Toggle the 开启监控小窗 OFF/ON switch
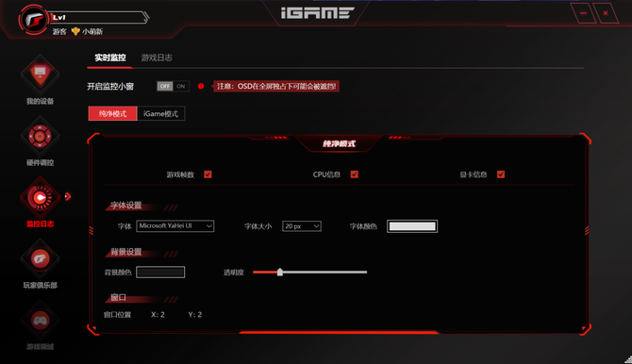The image size is (632, 364). click(x=173, y=86)
